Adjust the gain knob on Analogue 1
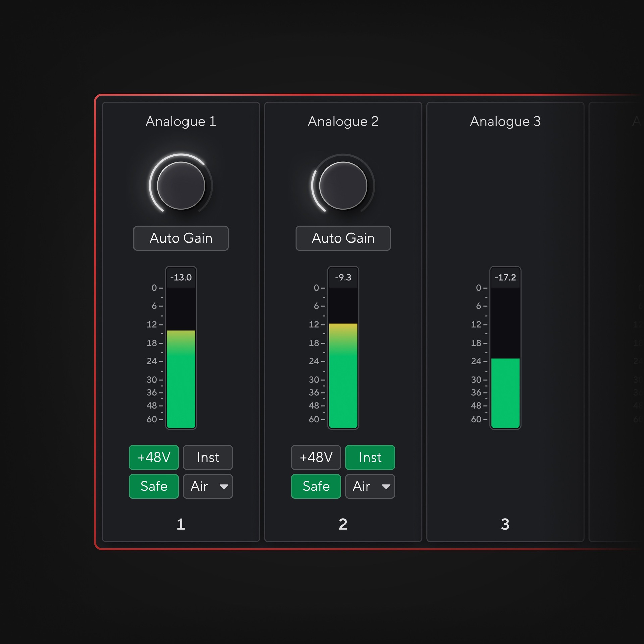644x644 pixels. point(180,185)
